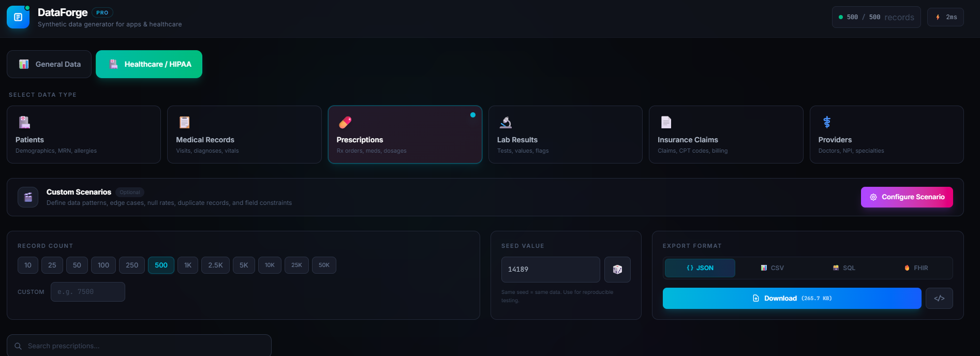Download the generated data file
Image resolution: width=980 pixels, height=356 pixels.
coord(792,299)
